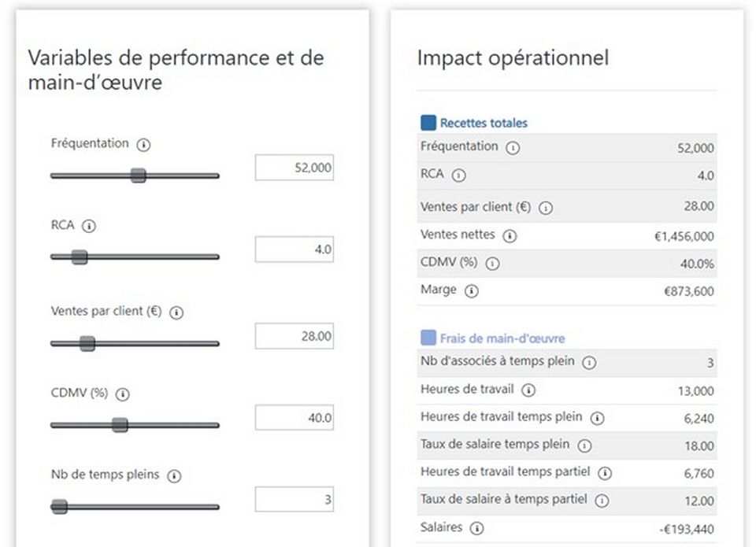Open info tooltip for Ventes par client slider

coord(176,312)
